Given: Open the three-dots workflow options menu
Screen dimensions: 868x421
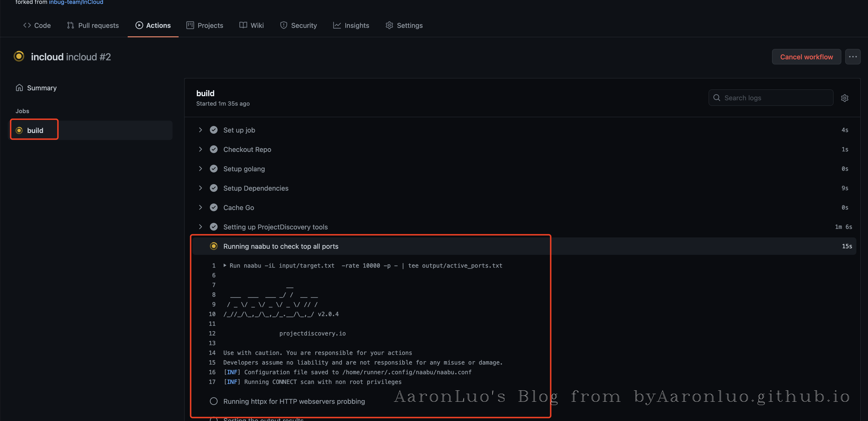Looking at the screenshot, I should [852, 57].
